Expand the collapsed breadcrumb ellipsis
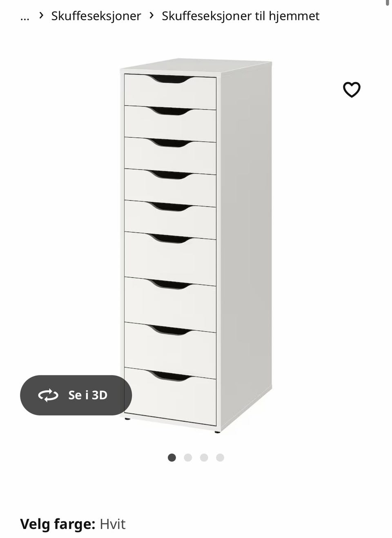 [25, 16]
